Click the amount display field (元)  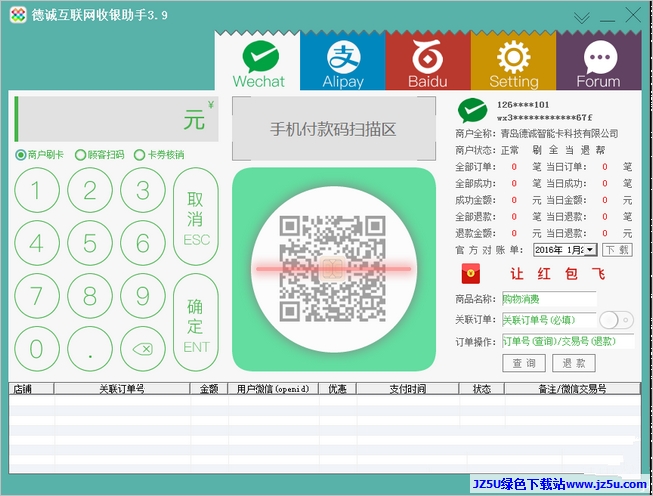(x=117, y=119)
